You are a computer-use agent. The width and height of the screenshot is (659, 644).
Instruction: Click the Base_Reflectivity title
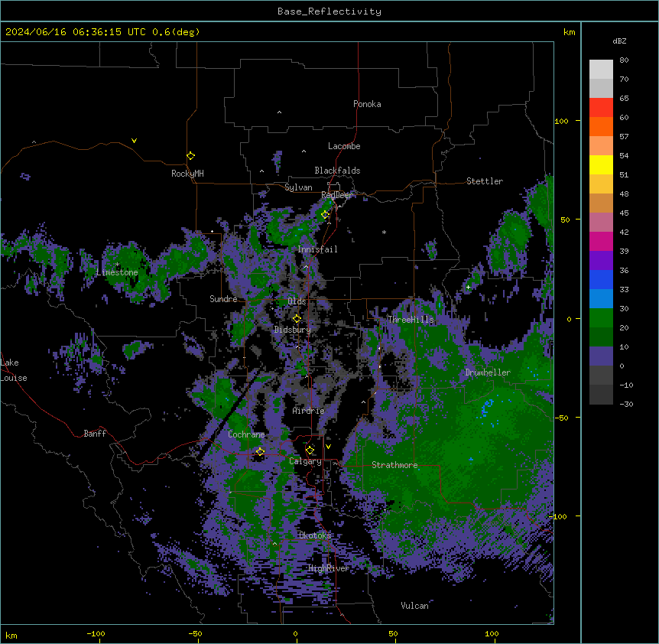click(x=329, y=11)
